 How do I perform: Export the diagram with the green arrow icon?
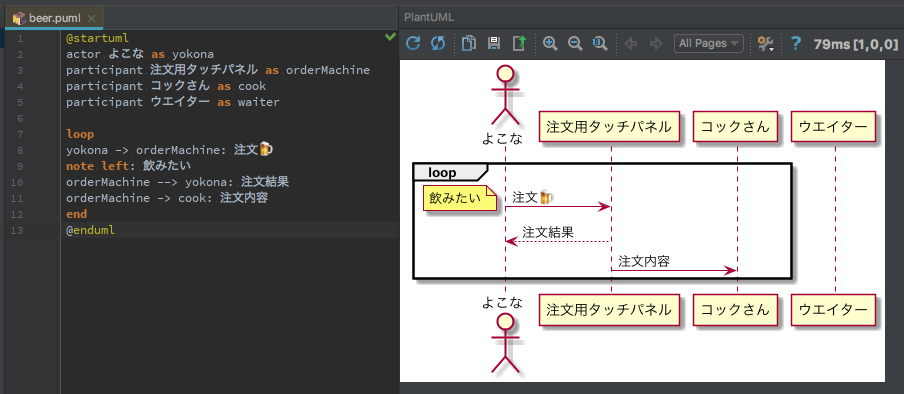(x=519, y=43)
